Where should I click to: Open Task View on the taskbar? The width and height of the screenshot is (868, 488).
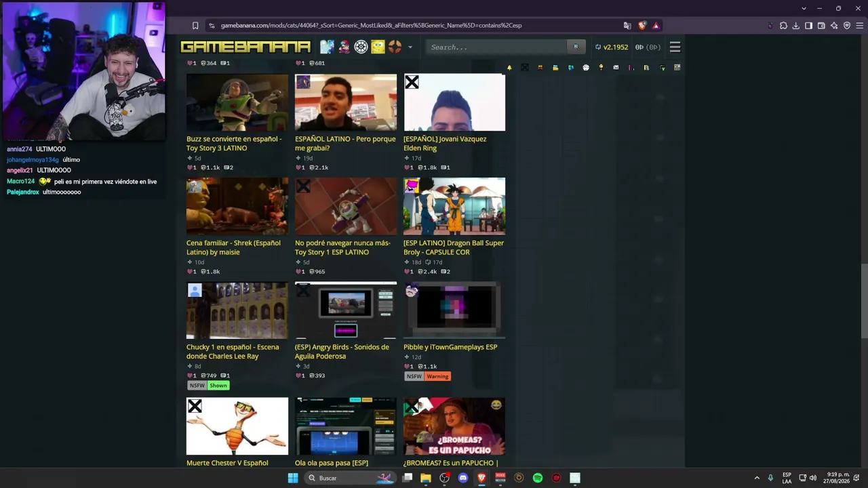click(408, 478)
